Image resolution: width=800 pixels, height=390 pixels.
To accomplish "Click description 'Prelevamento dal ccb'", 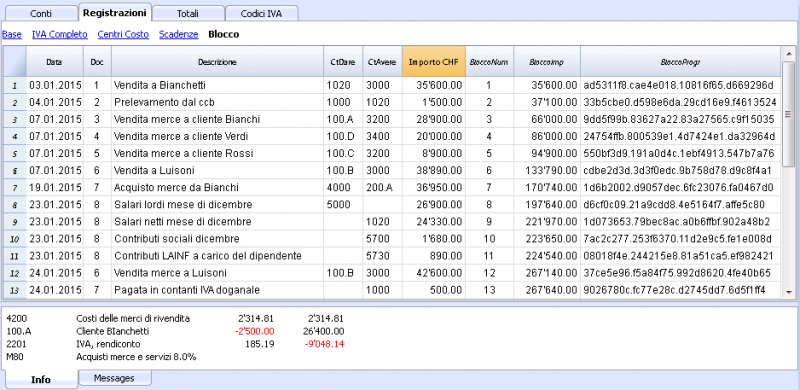I will (217, 103).
